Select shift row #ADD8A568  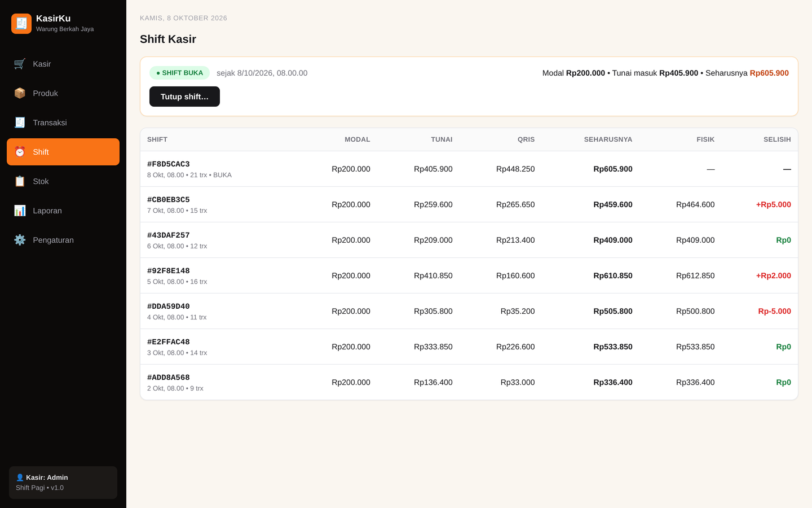pos(469,382)
